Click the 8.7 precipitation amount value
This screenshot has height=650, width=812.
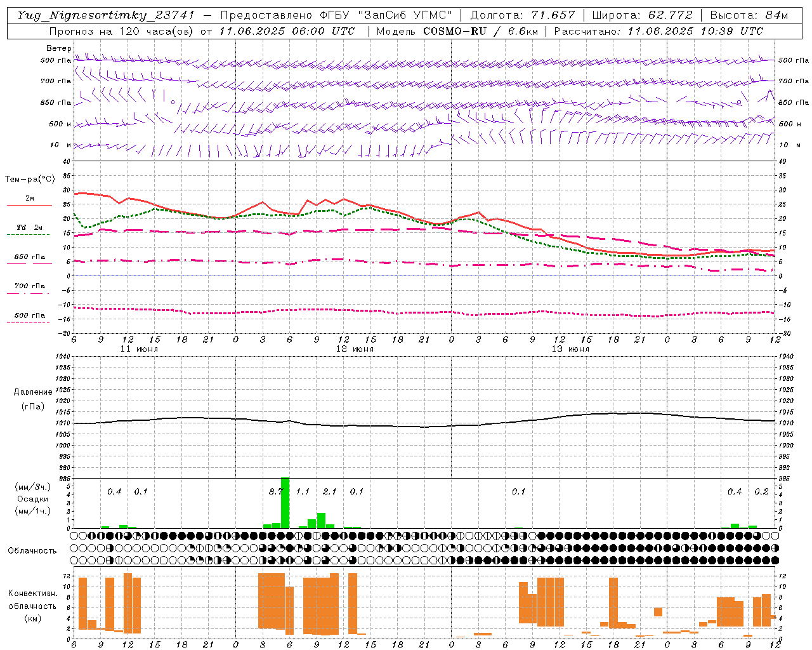pyautogui.click(x=275, y=491)
